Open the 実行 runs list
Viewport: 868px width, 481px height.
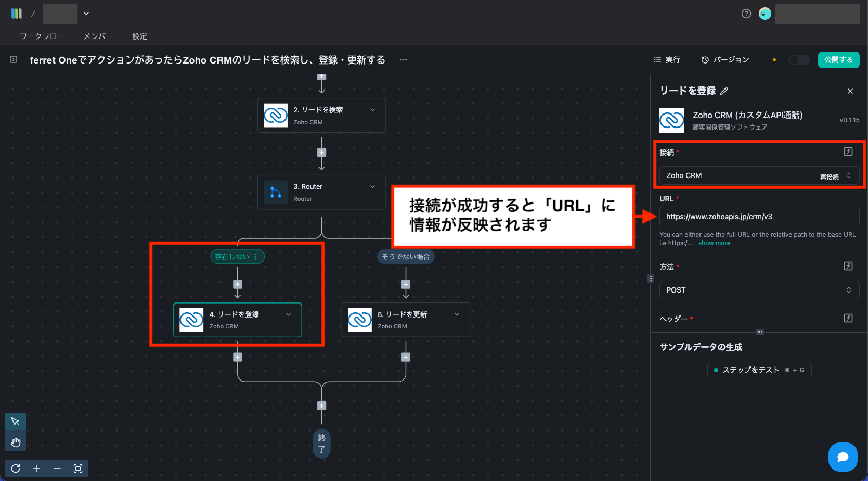(x=667, y=60)
